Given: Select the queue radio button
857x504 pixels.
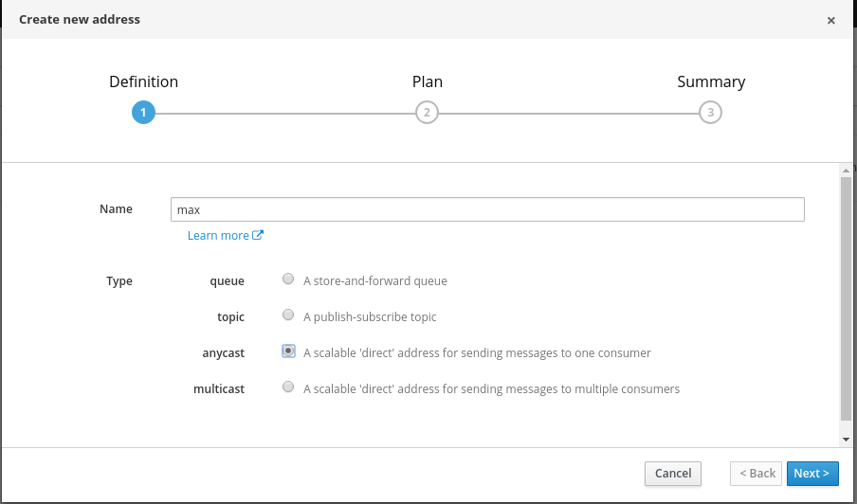Looking at the screenshot, I should 288,279.
